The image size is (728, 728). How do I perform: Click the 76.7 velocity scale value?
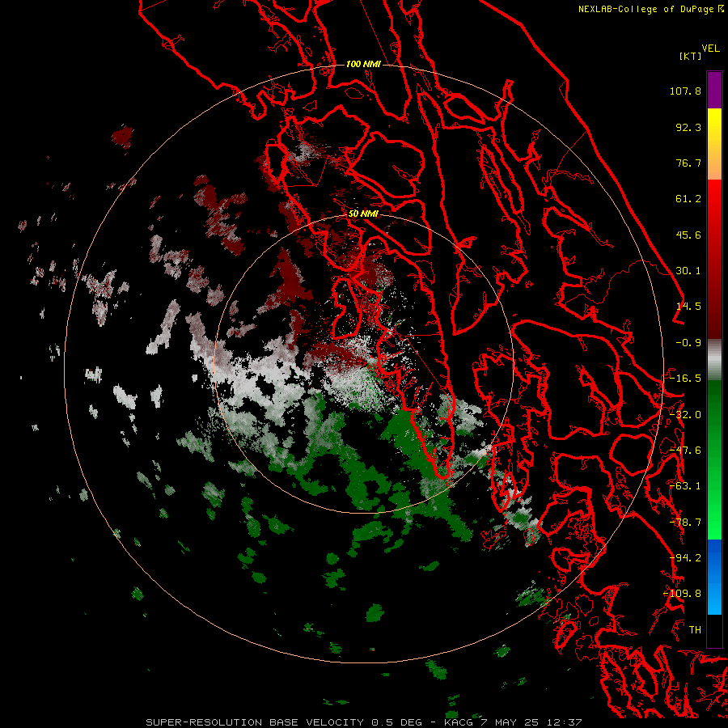click(688, 163)
